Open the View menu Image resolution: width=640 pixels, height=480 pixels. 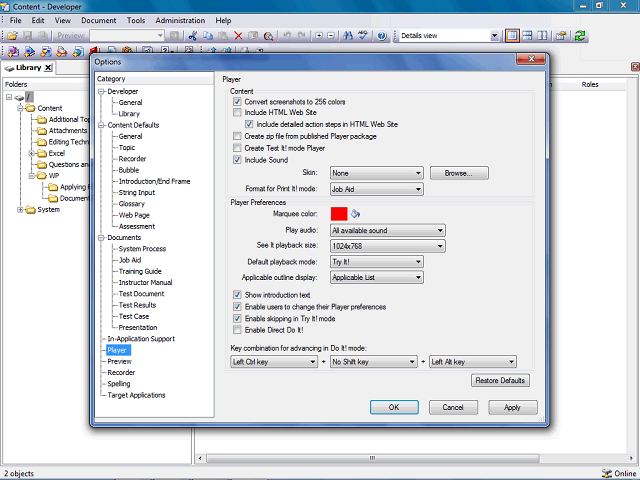[x=62, y=20]
